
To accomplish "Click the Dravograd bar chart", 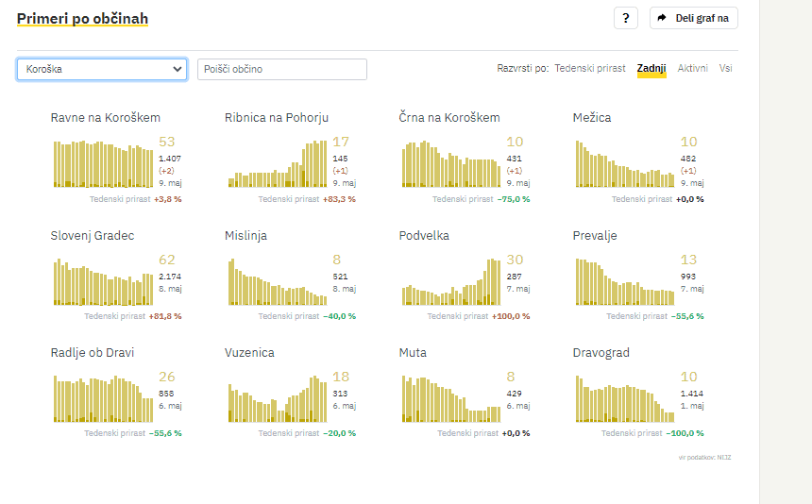I will (624, 399).
